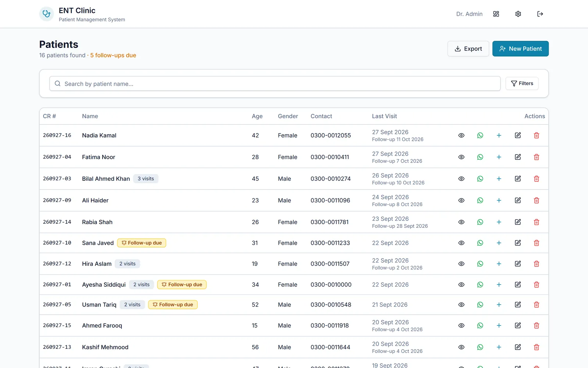Send WhatsApp message to Fatima Noor
The image size is (588, 368).
[x=480, y=157]
